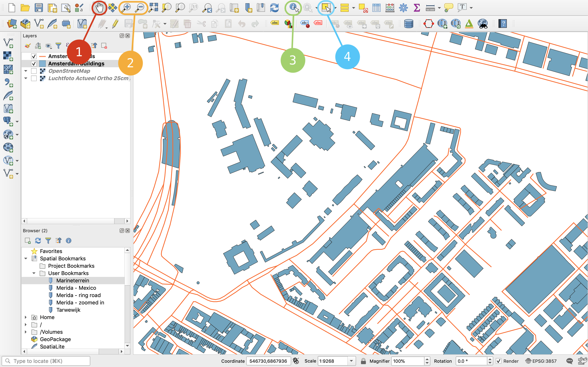Select the Pan Map hand tool

[x=100, y=8]
